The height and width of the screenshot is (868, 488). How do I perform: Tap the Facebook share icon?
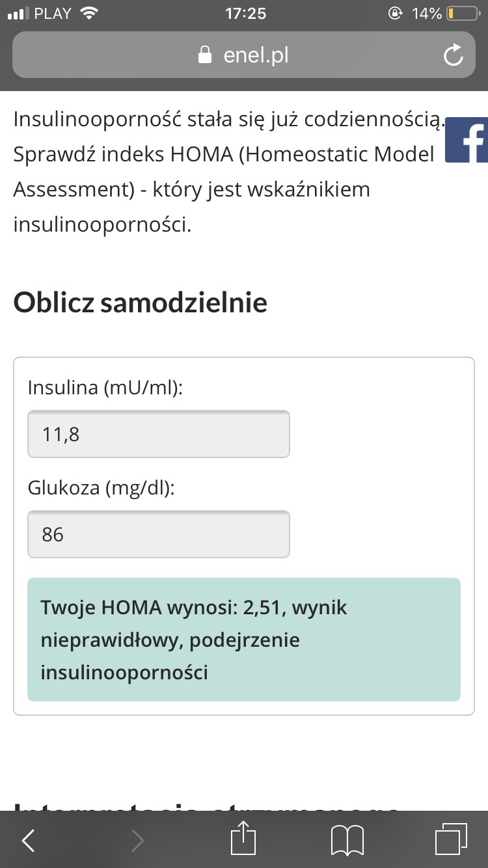click(x=467, y=140)
